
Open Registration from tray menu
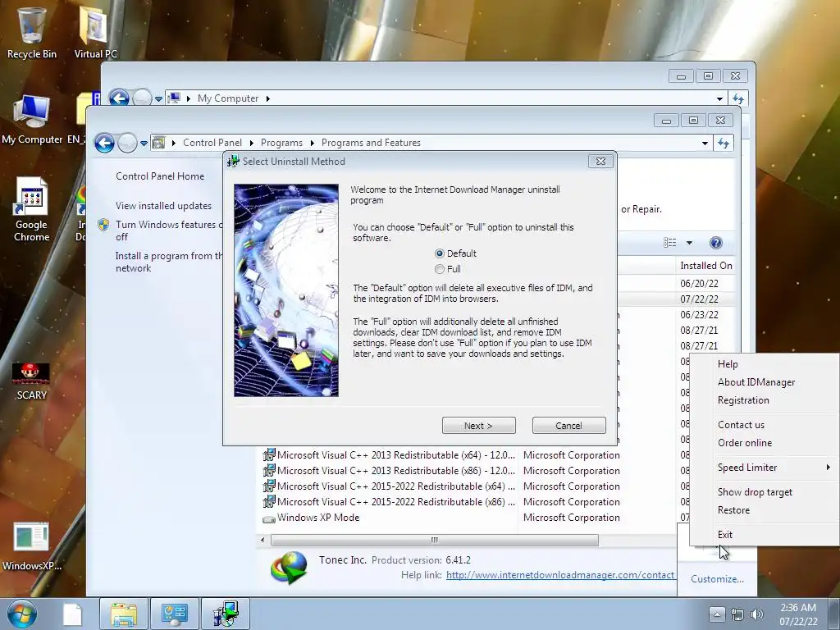(x=743, y=400)
